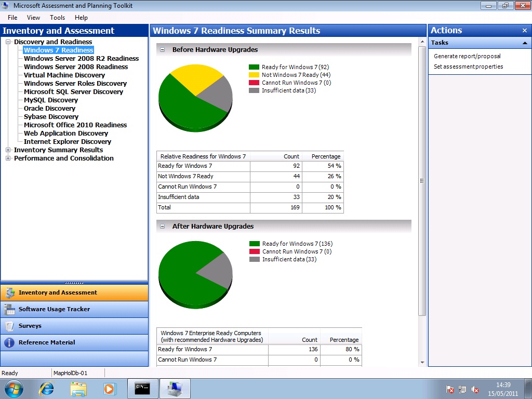Open the Help menu
This screenshot has height=399, width=532.
coord(81,18)
